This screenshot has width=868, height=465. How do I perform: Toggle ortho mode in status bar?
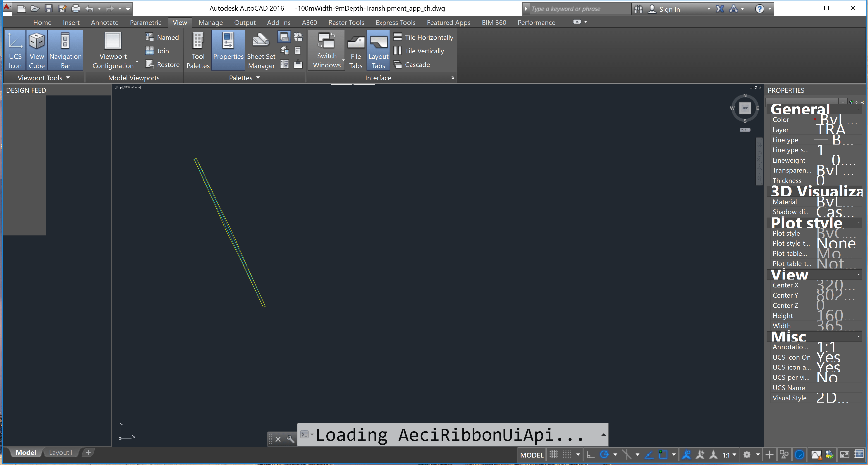(x=590, y=455)
